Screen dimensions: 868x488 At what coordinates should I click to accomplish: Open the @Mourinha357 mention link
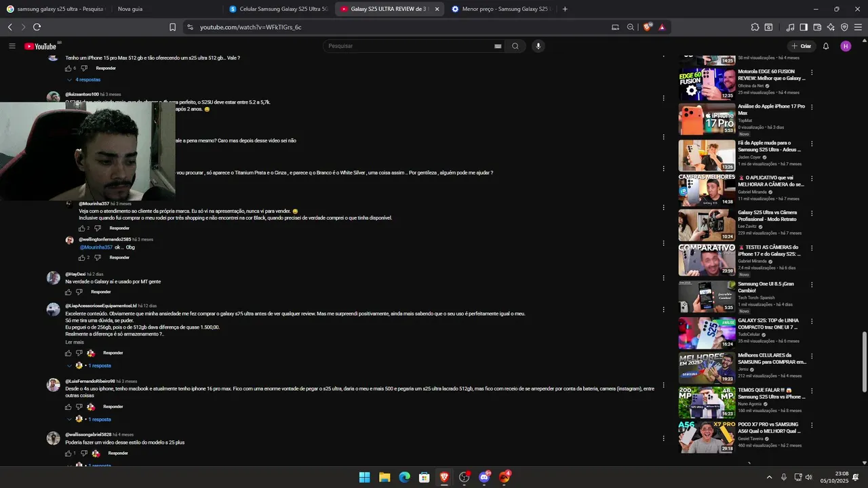click(x=96, y=247)
